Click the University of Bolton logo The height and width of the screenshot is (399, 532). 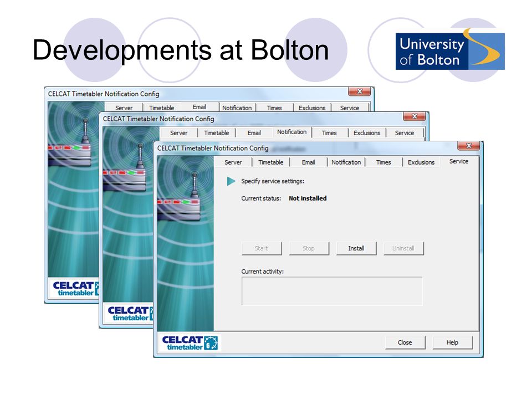point(450,49)
